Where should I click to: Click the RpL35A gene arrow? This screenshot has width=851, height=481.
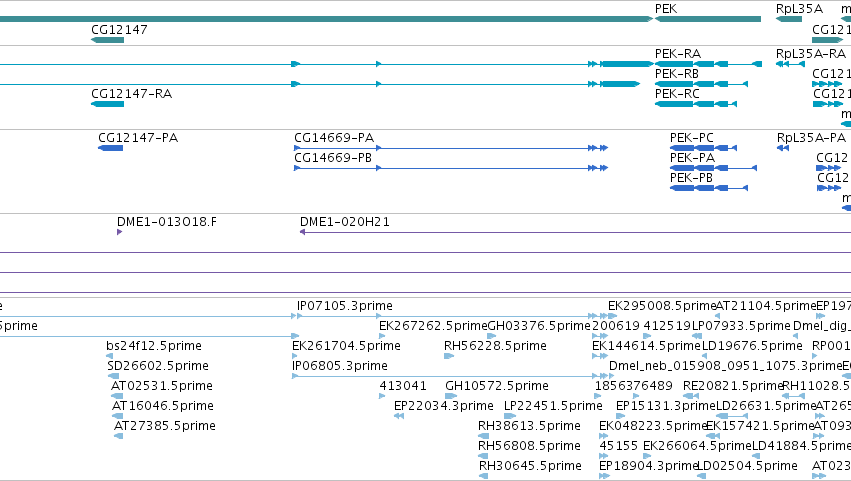point(789,19)
